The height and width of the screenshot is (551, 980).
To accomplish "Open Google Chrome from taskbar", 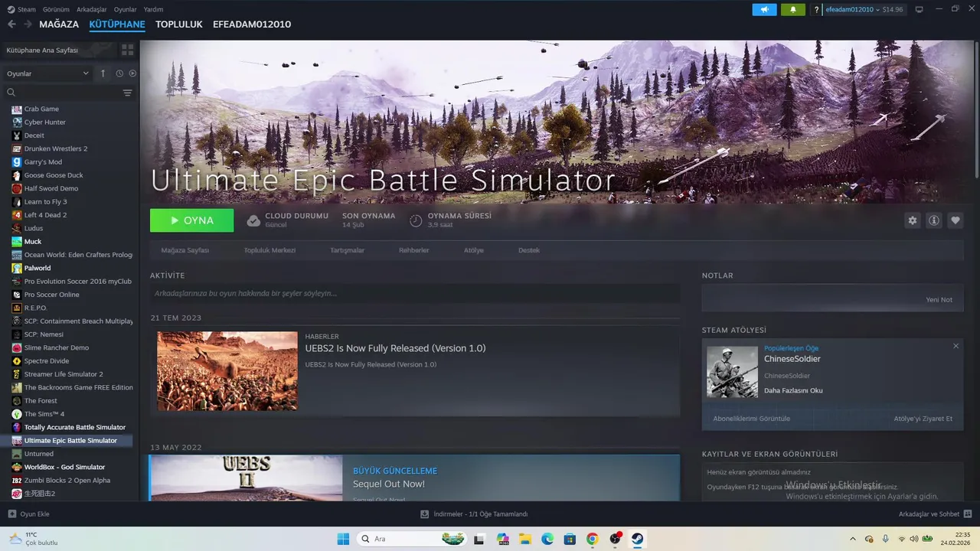I will 592,539.
